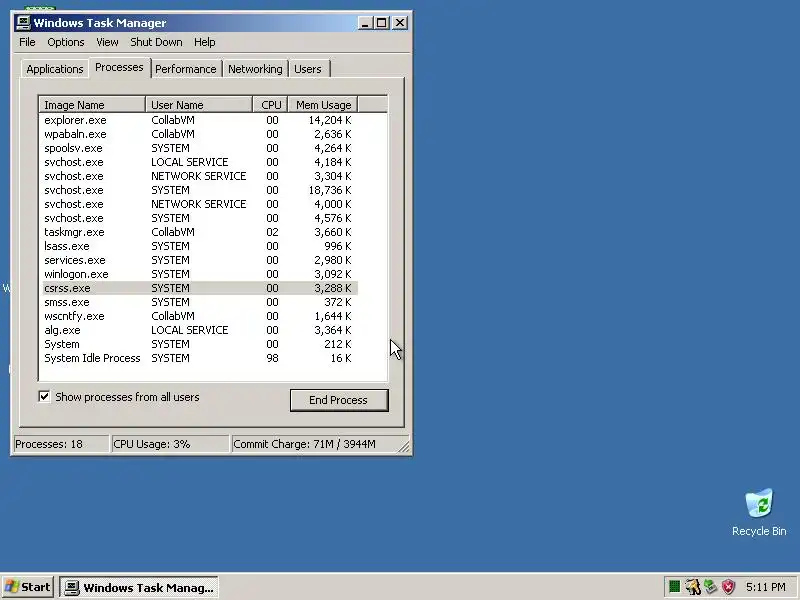Open the View menu

pyautogui.click(x=107, y=42)
